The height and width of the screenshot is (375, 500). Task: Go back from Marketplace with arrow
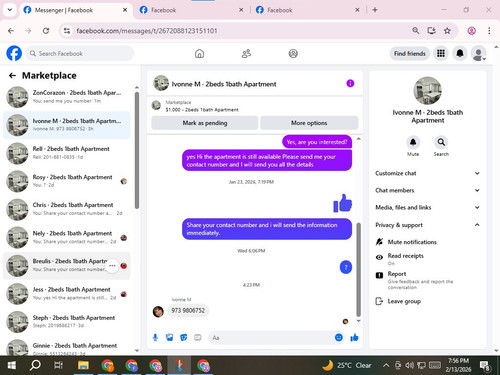[12, 76]
